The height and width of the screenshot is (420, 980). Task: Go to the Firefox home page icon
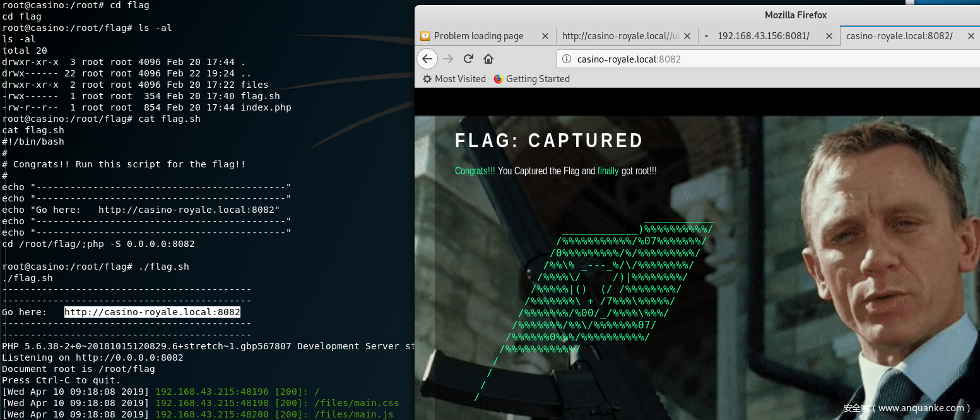pyautogui.click(x=488, y=59)
